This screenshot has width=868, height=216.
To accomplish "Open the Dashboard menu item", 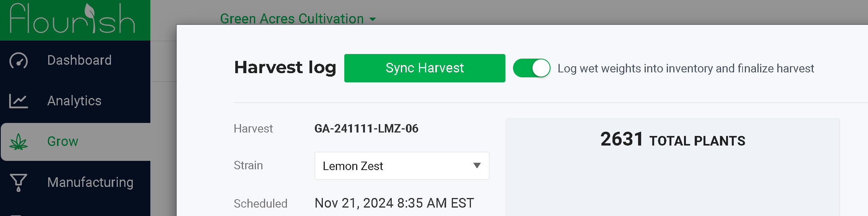I will click(75, 61).
